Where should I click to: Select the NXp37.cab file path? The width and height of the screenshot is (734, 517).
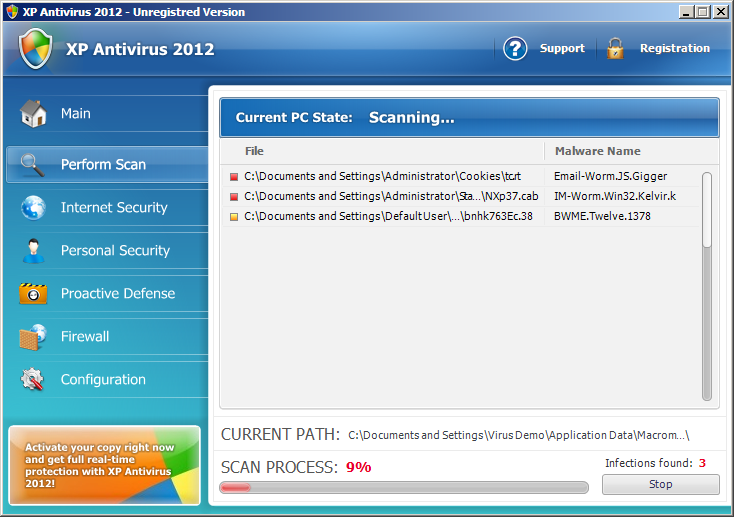(391, 196)
